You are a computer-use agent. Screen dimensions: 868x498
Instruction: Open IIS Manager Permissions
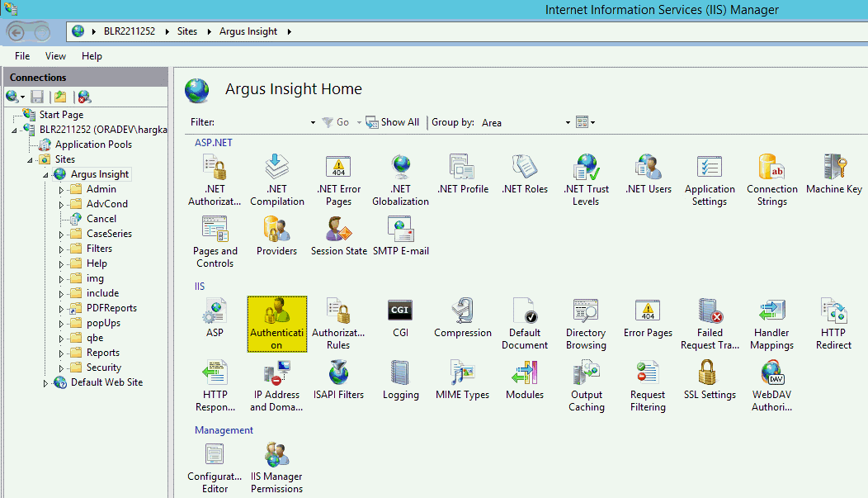coord(276,467)
